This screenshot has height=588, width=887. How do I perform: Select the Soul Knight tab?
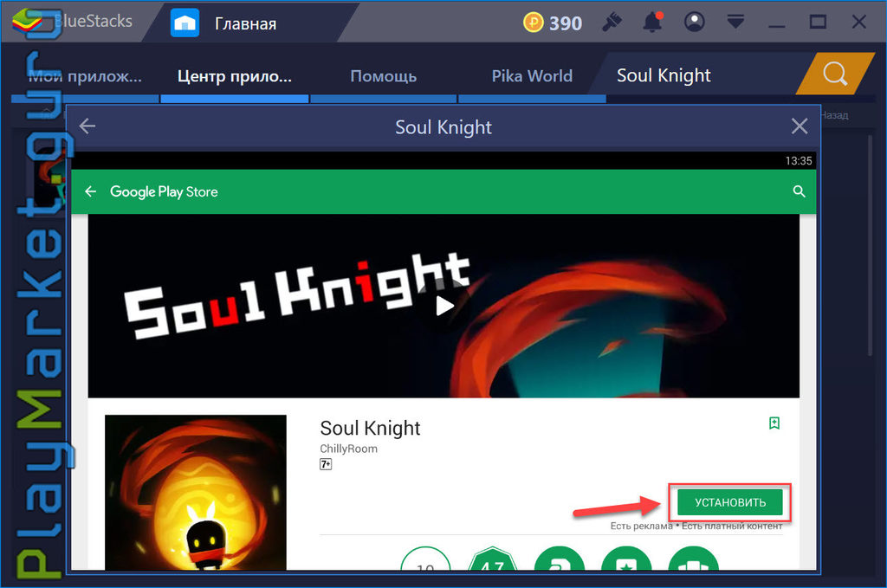[664, 75]
